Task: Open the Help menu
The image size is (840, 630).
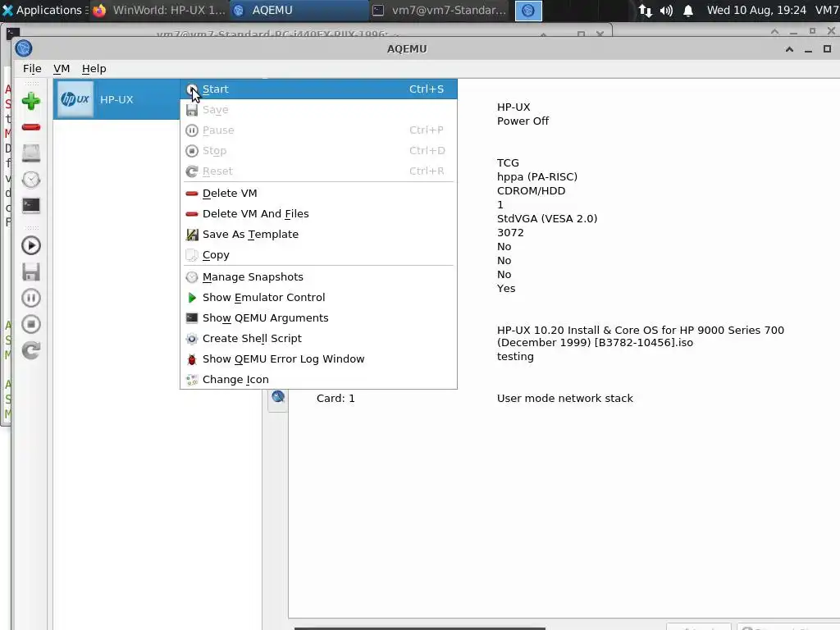Action: pyautogui.click(x=94, y=69)
